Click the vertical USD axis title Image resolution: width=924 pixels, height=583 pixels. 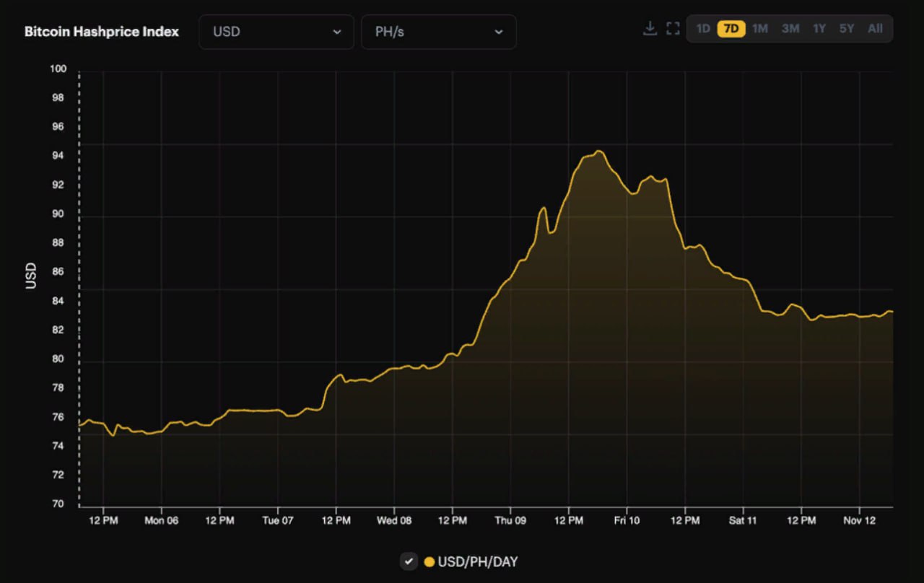[x=31, y=276]
